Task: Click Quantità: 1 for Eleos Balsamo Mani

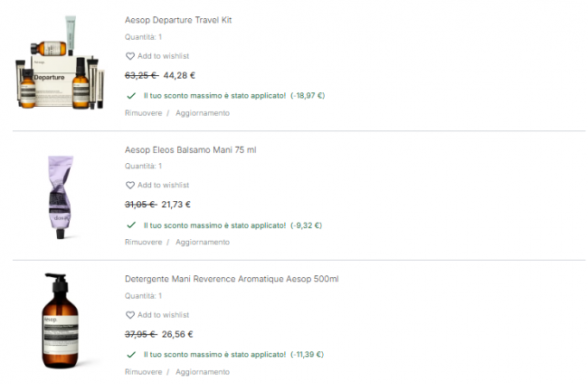Action: 144,166
